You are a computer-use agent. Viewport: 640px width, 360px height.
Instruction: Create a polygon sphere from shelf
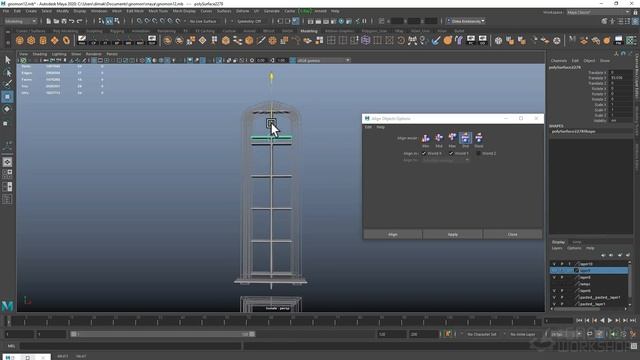point(20,40)
